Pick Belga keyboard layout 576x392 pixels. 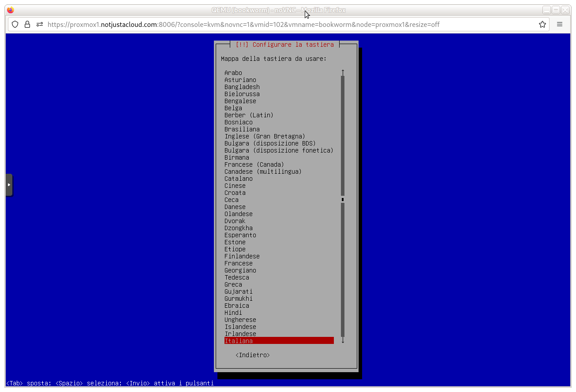point(233,108)
